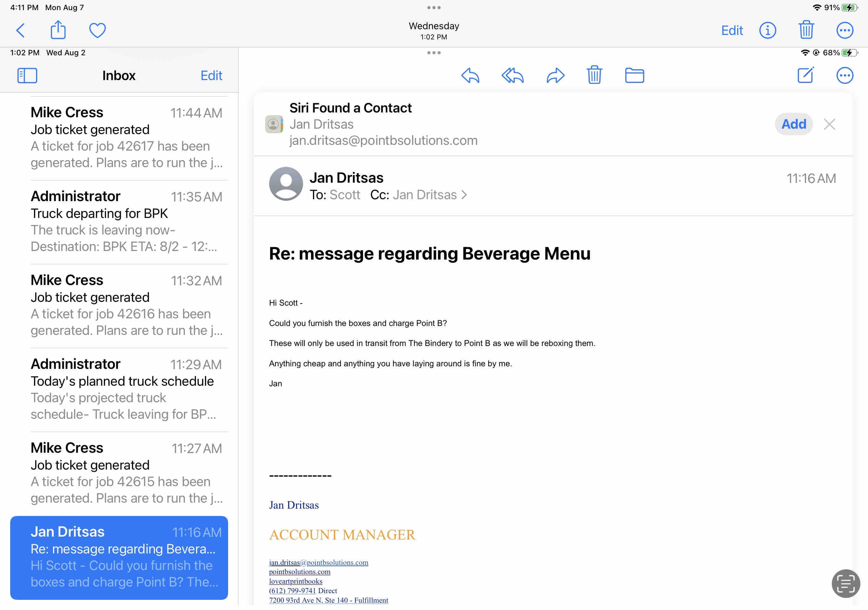Viewport: 868px width, 610px height.
Task: Click the reply all icon
Action: tap(512, 76)
